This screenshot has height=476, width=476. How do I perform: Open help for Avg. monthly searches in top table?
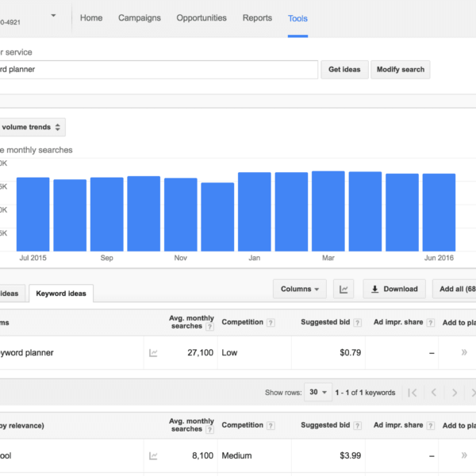(x=209, y=327)
